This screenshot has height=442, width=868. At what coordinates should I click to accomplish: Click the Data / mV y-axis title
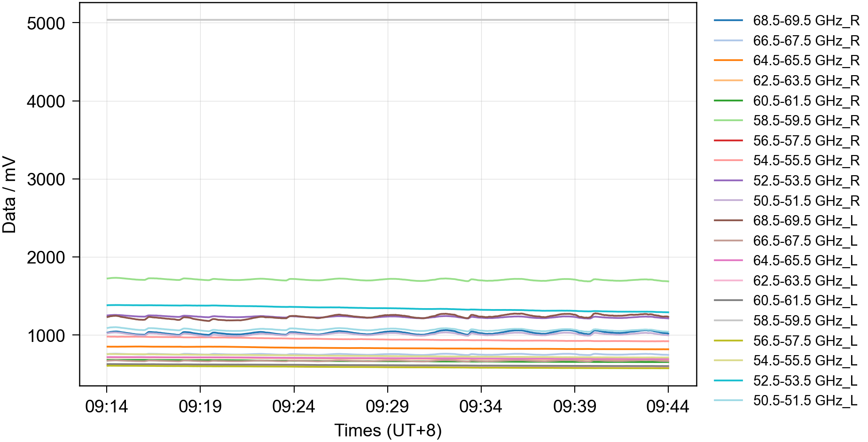point(9,195)
